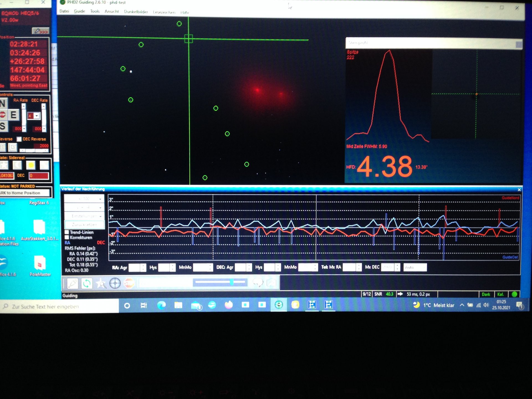Click the weather widget on taskbar

pyautogui.click(x=434, y=305)
